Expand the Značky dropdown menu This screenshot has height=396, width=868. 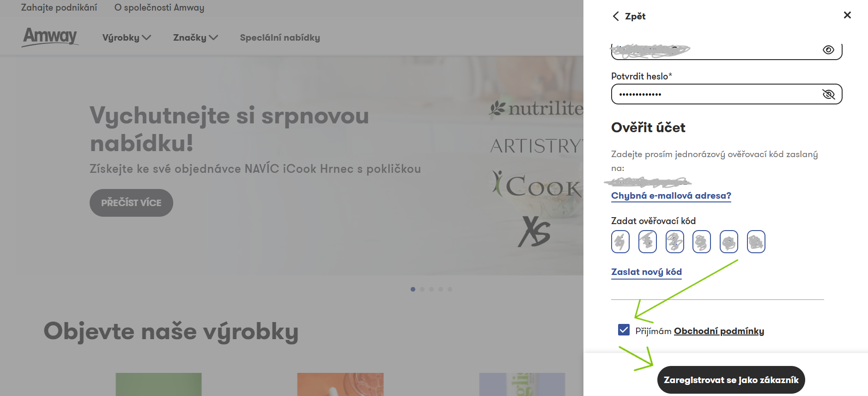coord(195,38)
